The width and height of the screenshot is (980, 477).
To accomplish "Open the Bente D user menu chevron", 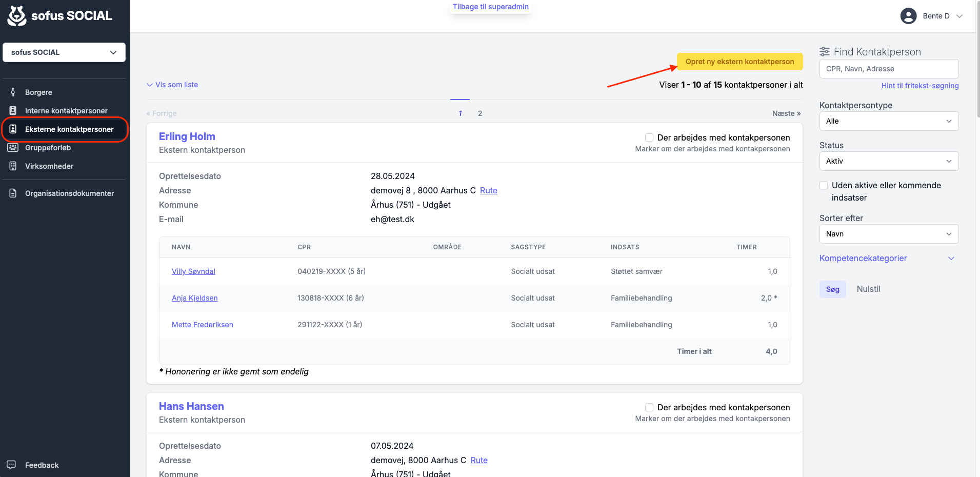I will click(959, 16).
